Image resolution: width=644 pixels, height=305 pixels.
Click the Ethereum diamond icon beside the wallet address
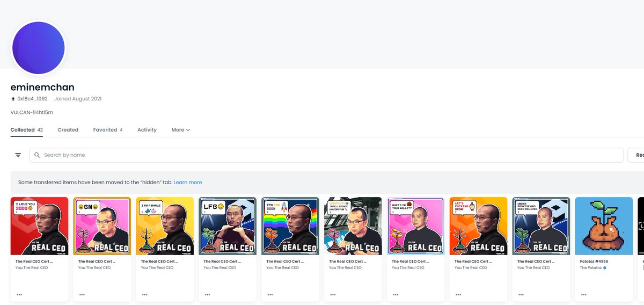pyautogui.click(x=13, y=99)
